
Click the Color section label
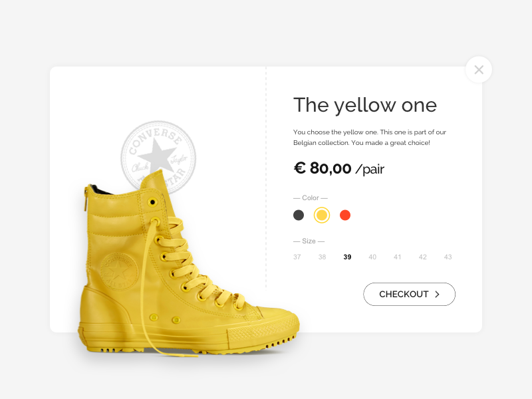pos(310,198)
